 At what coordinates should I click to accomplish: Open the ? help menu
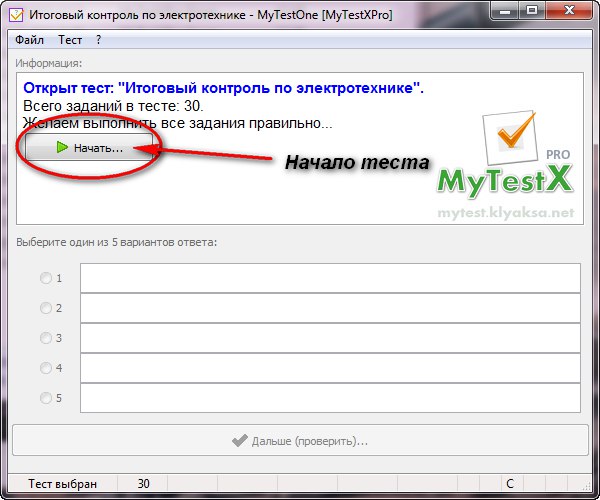coord(99,40)
